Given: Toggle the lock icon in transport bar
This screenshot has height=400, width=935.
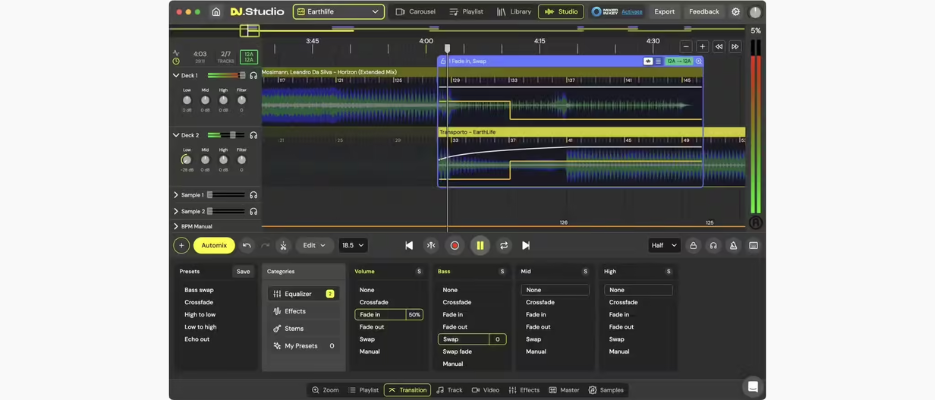Looking at the screenshot, I should pos(693,245).
